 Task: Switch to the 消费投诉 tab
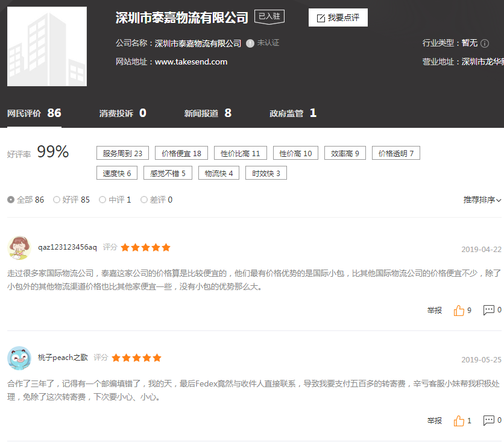[122, 113]
